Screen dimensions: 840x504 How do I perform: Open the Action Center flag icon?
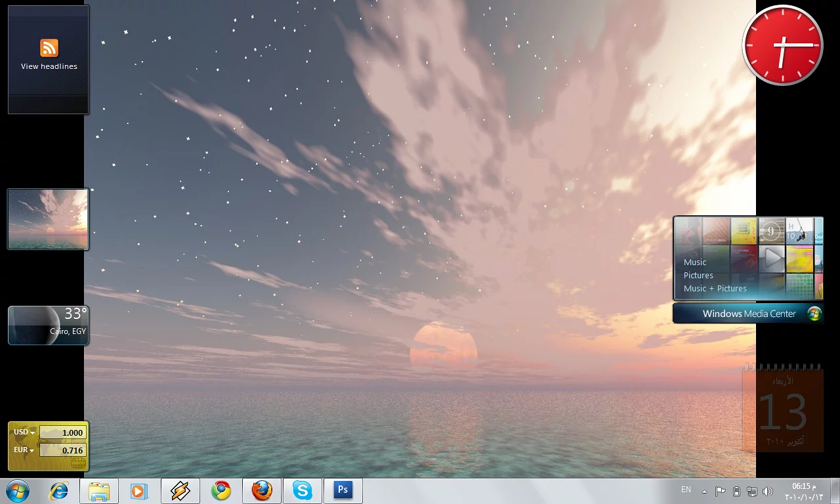[720, 492]
